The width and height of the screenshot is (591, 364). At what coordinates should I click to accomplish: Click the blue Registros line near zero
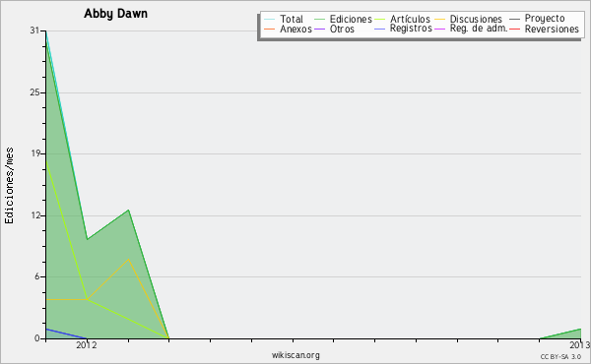(x=66, y=334)
